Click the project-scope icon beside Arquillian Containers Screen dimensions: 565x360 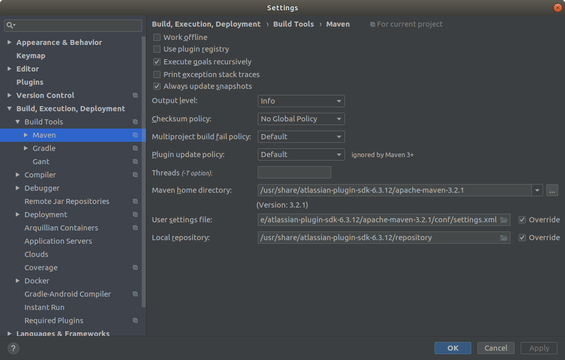[x=135, y=228]
